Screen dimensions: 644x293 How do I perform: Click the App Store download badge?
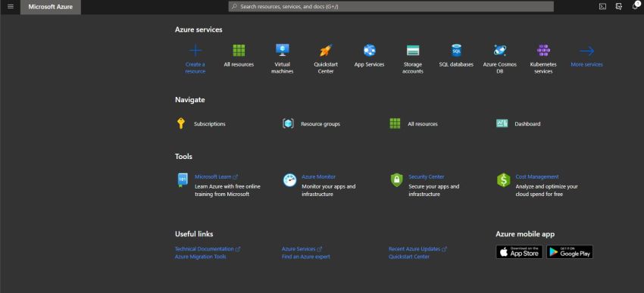[519, 252]
